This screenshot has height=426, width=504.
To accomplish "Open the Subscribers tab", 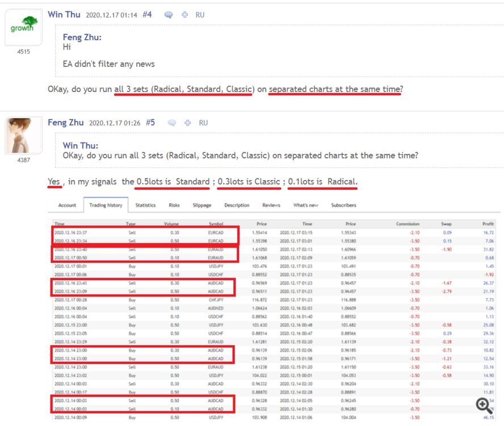I will coord(343,205).
